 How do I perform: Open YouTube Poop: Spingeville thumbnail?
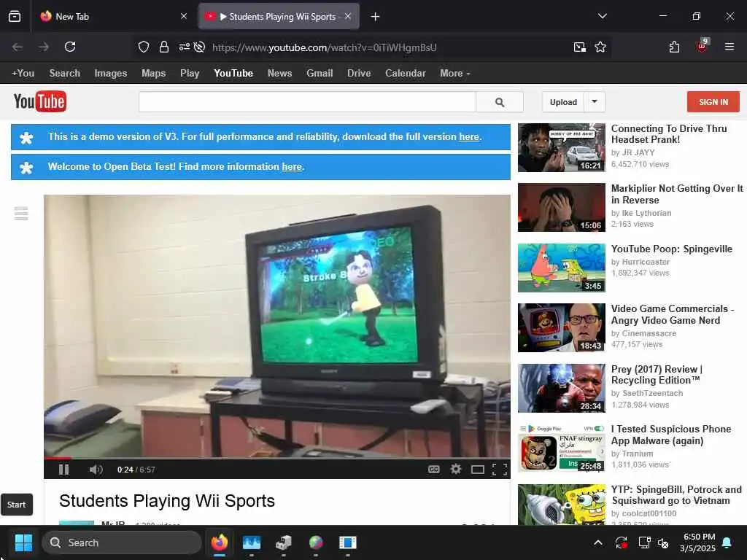click(562, 268)
